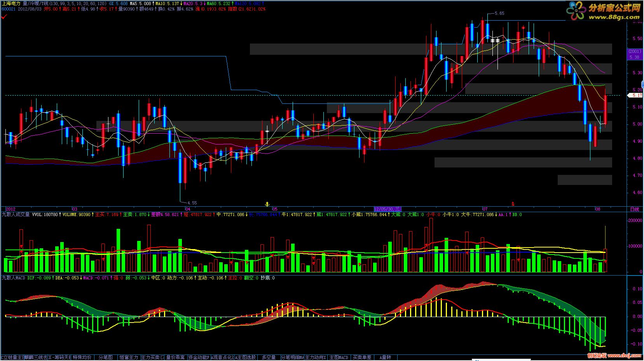Click the 抄底:0 label in MACD header
644x361 pixels.
coord(267,278)
